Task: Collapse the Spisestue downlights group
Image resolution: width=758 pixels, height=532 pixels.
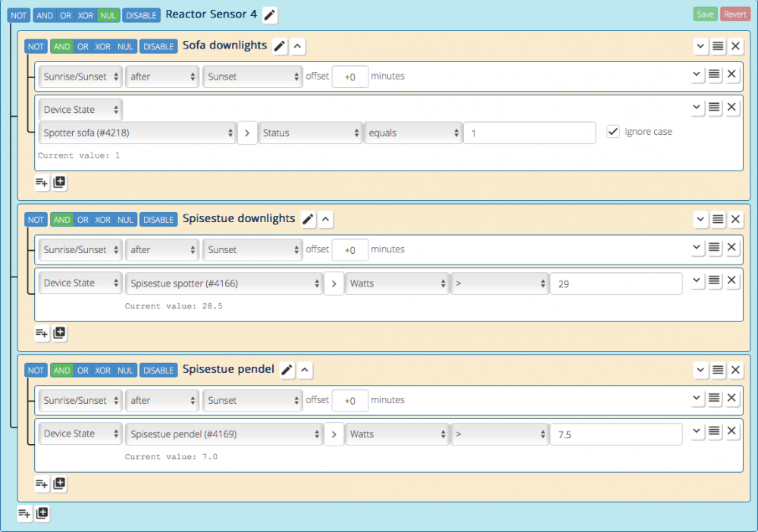Action: [325, 220]
